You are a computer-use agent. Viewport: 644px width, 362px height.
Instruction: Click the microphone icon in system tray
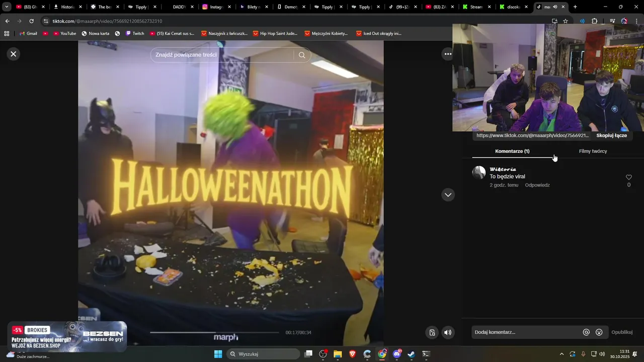coord(583,354)
